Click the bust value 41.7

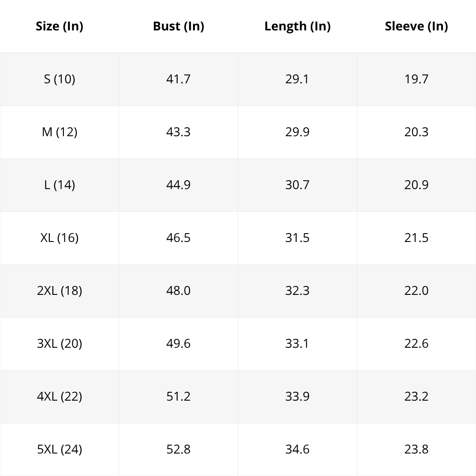pyautogui.click(x=178, y=79)
